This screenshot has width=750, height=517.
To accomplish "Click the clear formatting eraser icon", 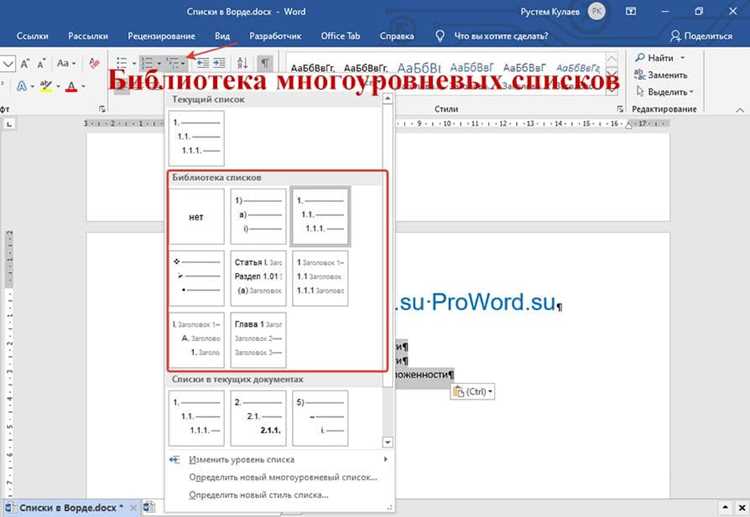I will click(94, 63).
